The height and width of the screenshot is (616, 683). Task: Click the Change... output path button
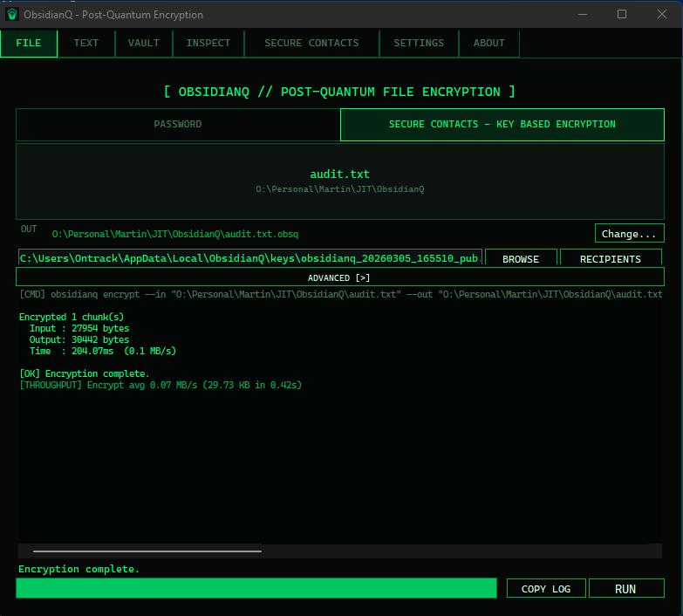[629, 234]
